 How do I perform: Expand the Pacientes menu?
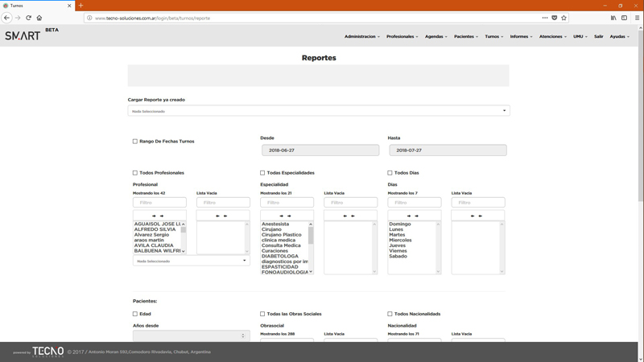pos(466,36)
